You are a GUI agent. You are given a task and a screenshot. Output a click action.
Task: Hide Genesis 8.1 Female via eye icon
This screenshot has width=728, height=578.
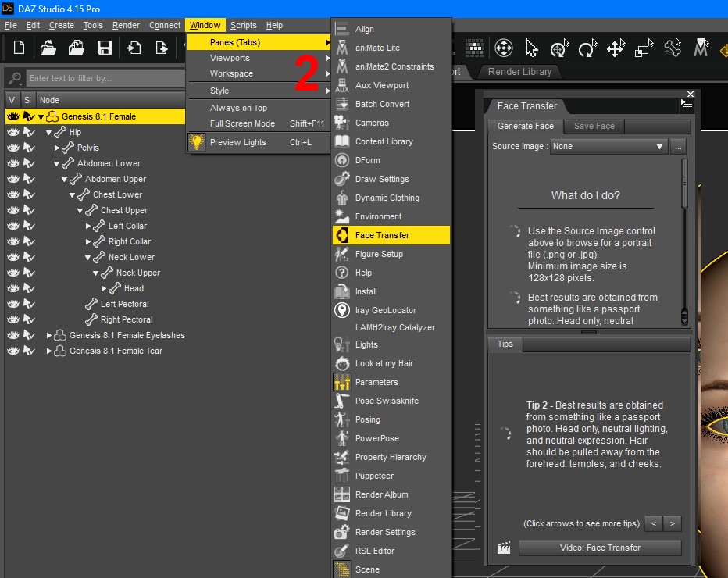pos(13,116)
